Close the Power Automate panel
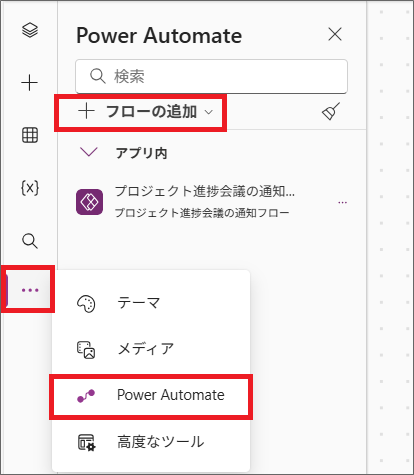414x475 pixels. (x=335, y=34)
